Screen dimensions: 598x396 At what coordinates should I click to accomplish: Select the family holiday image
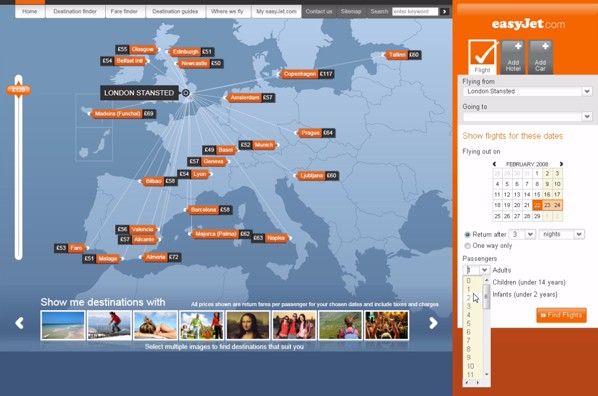coord(202,325)
